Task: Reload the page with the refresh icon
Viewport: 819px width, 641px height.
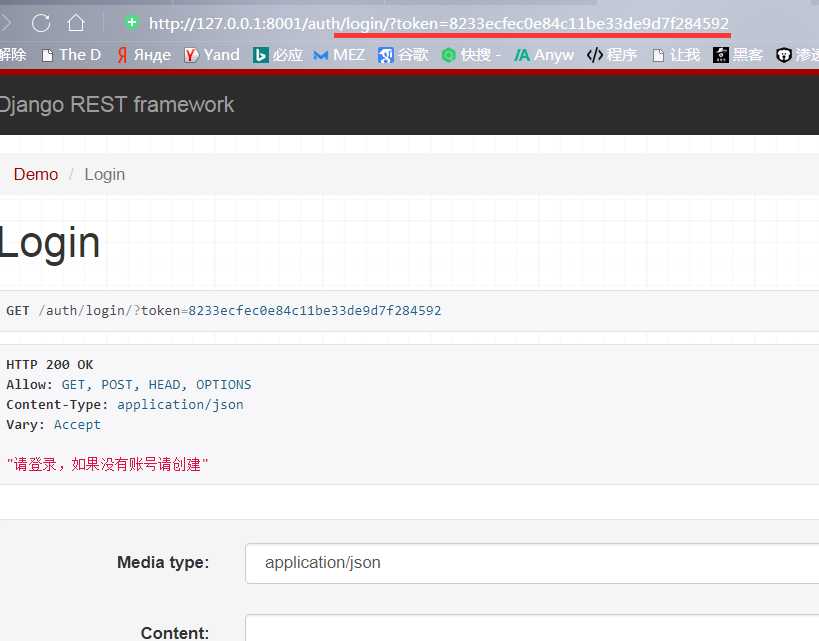Action: (41, 23)
